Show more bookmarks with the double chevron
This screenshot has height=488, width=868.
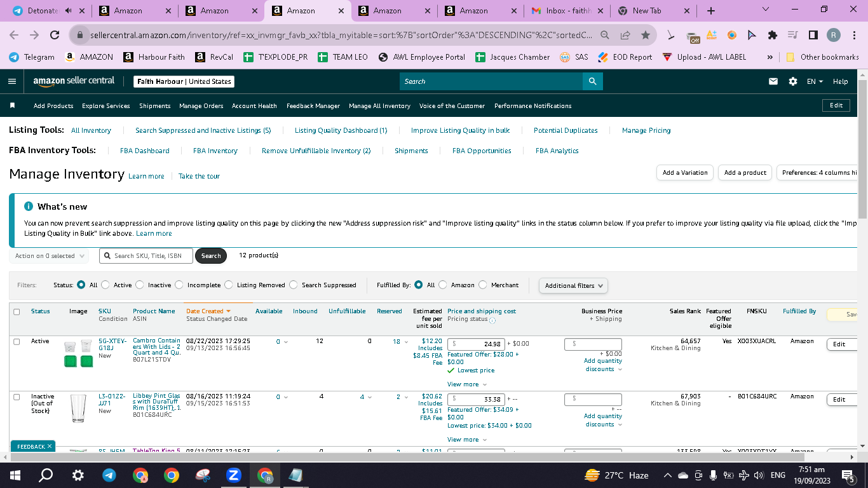[x=770, y=57]
